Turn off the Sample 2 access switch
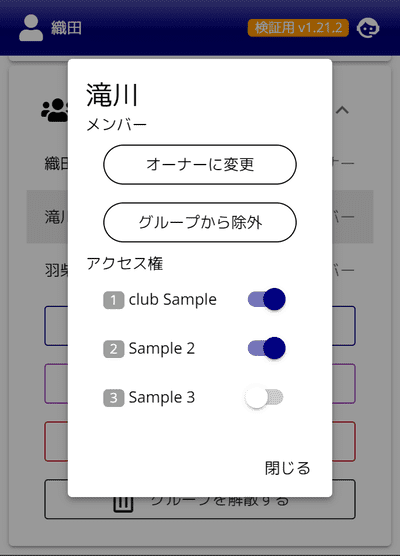The width and height of the screenshot is (400, 556). (267, 348)
